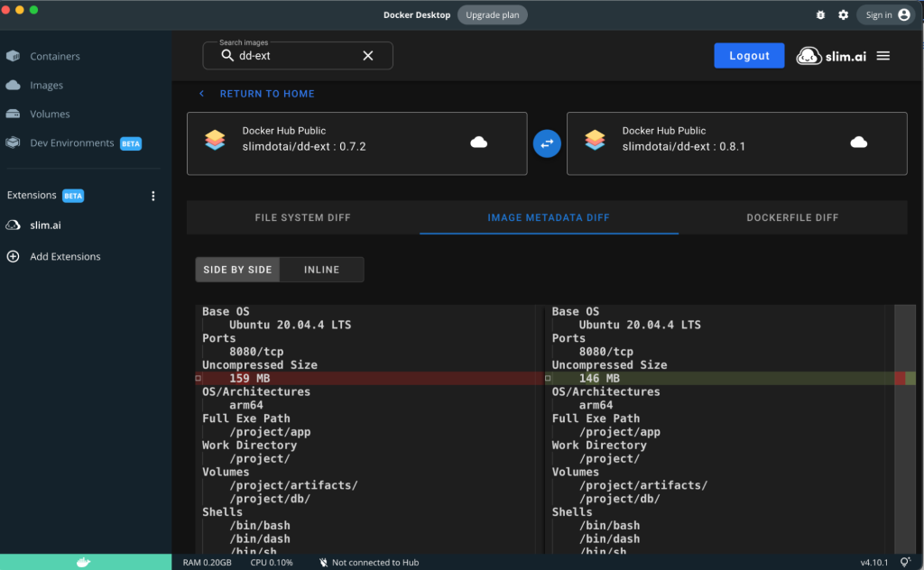Click Add Extensions plus icon
The height and width of the screenshot is (570, 924).
(x=13, y=256)
